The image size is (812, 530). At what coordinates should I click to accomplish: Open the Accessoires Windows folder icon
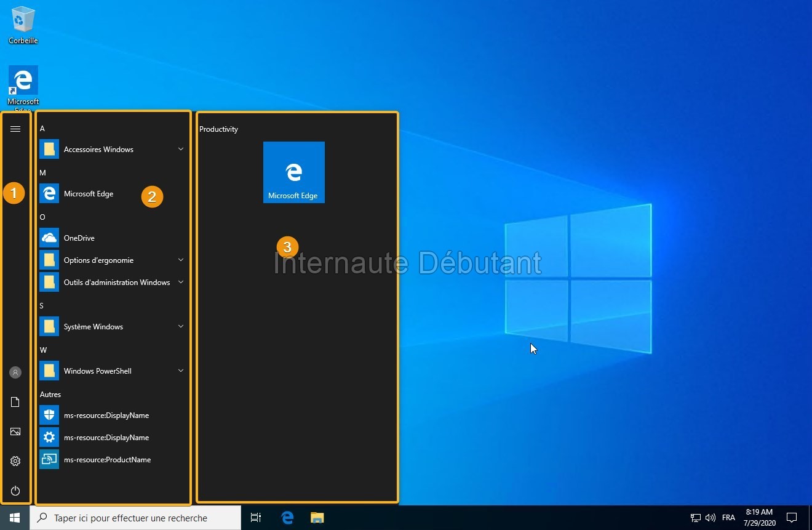pyautogui.click(x=49, y=149)
